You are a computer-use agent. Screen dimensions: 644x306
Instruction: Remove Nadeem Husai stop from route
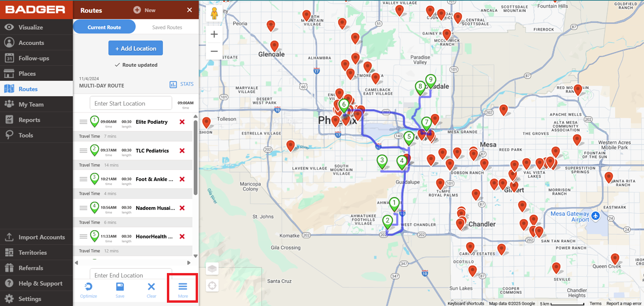pyautogui.click(x=182, y=208)
